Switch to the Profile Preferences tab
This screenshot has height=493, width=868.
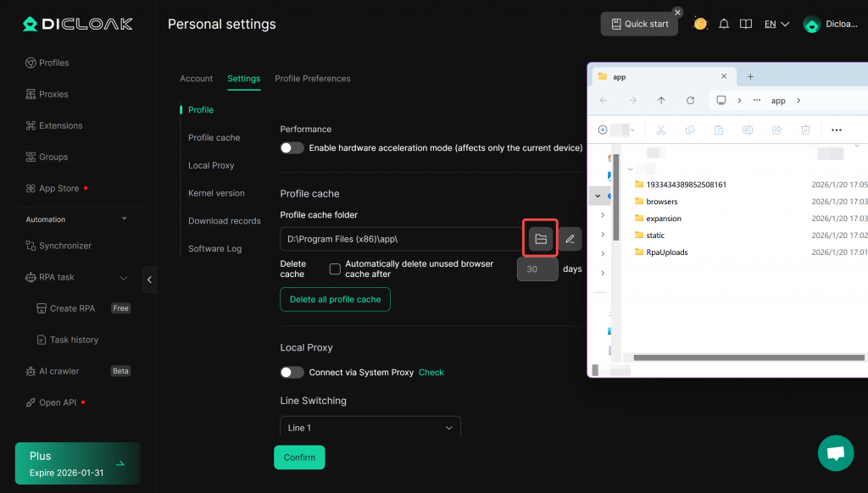312,79
